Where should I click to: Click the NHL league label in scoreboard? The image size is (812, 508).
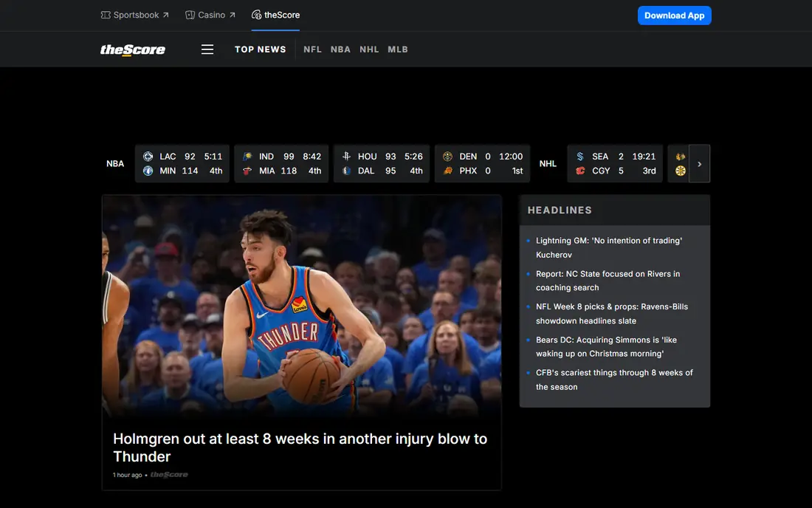pyautogui.click(x=548, y=164)
